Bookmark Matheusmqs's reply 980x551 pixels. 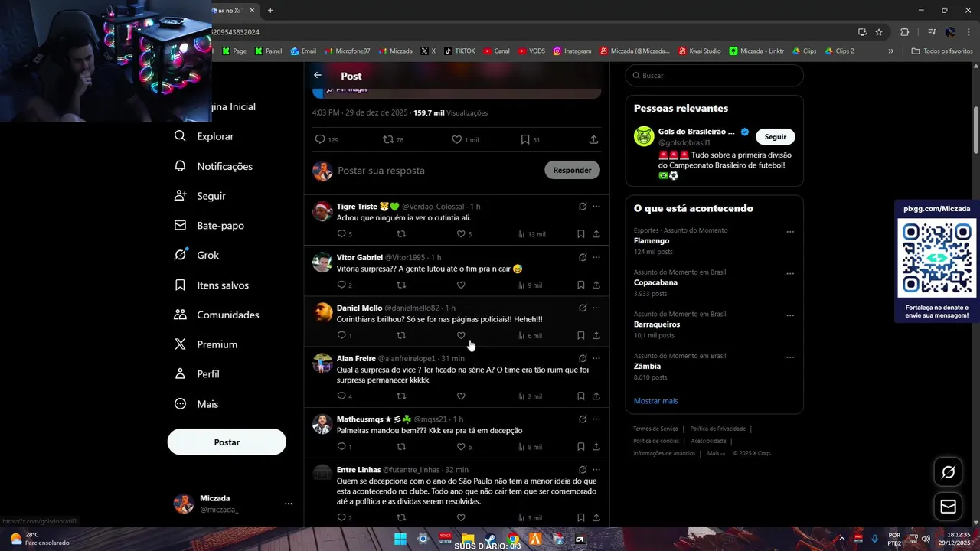581,447
